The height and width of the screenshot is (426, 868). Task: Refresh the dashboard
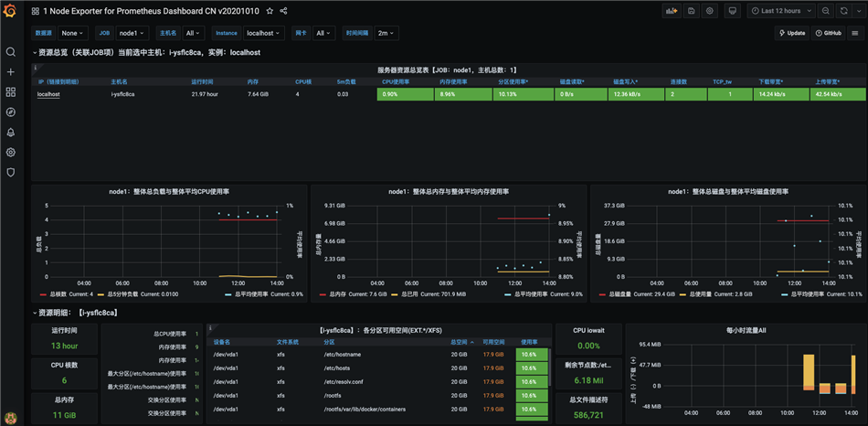(843, 11)
